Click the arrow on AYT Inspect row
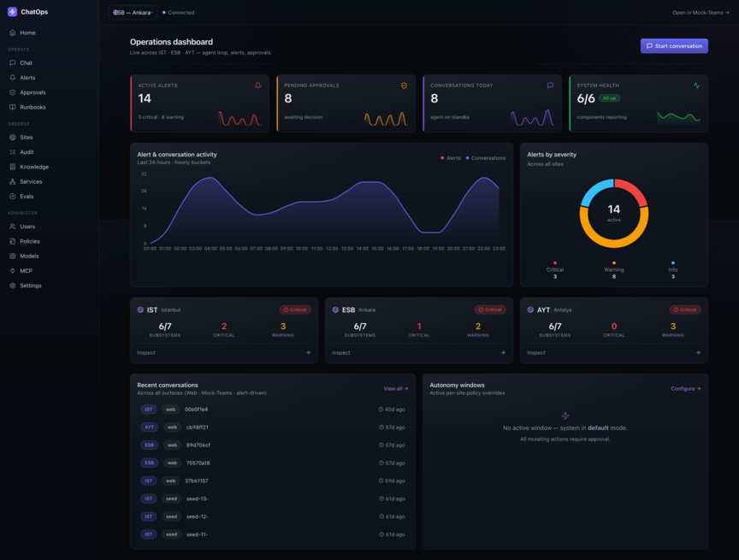The height and width of the screenshot is (560, 739). click(698, 353)
